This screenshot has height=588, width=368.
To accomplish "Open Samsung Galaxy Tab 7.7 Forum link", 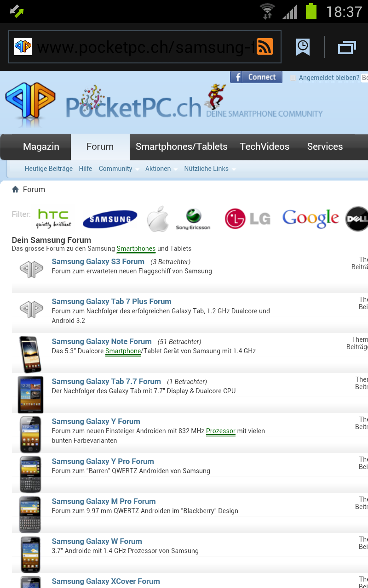I will click(x=106, y=381).
